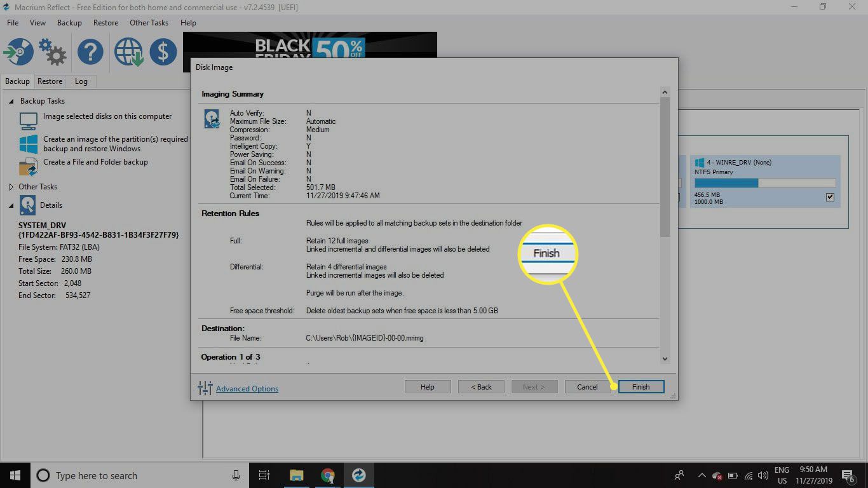
Task: Open the Backup menu
Action: [69, 23]
